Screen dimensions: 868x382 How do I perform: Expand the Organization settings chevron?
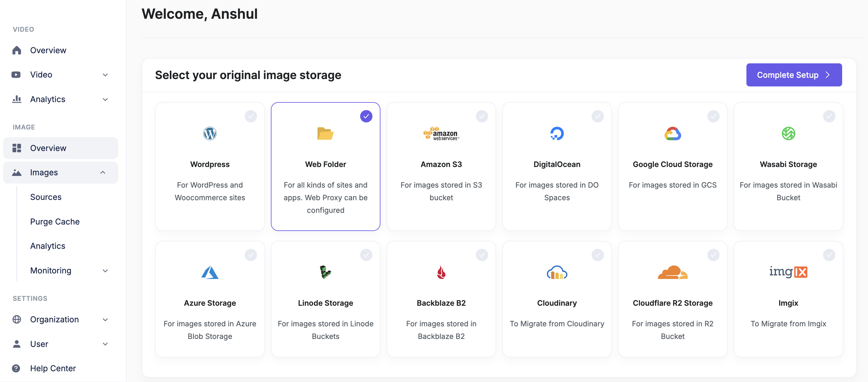[x=105, y=320]
